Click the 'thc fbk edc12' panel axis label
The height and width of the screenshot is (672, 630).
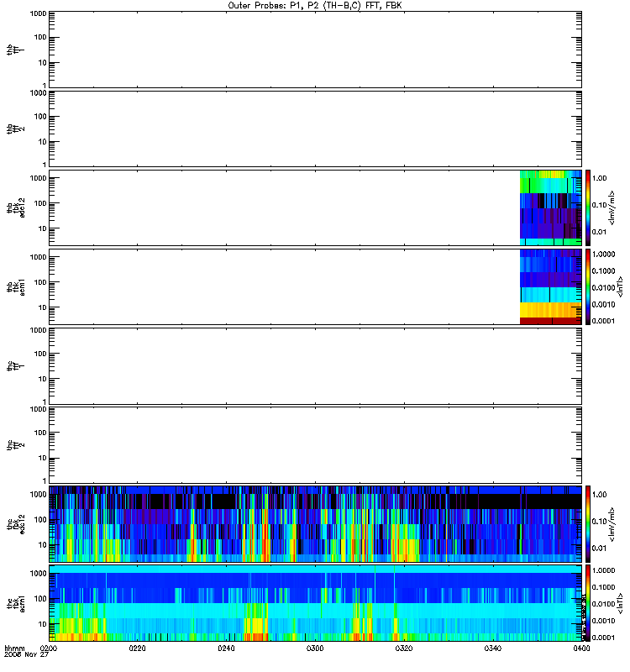(x=15, y=524)
